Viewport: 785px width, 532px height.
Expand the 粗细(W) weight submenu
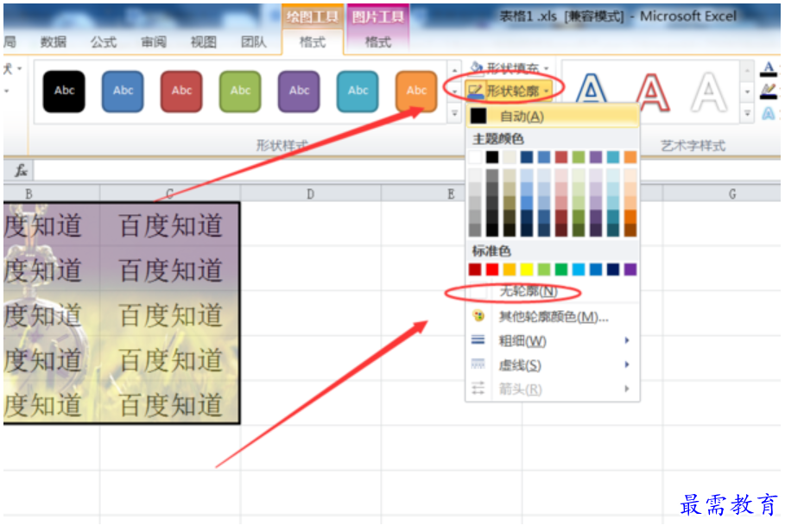[x=552, y=341]
